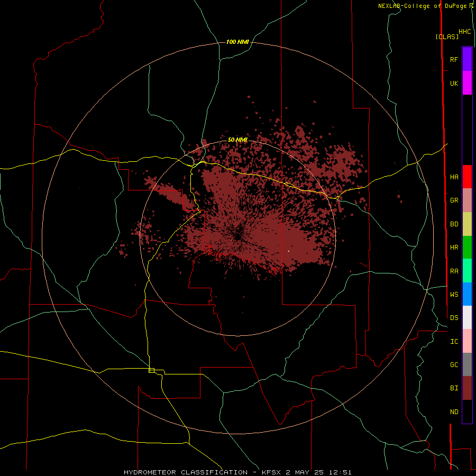The height and width of the screenshot is (476, 476).
Task: Click the IC label in the legend
Action: [454, 342]
